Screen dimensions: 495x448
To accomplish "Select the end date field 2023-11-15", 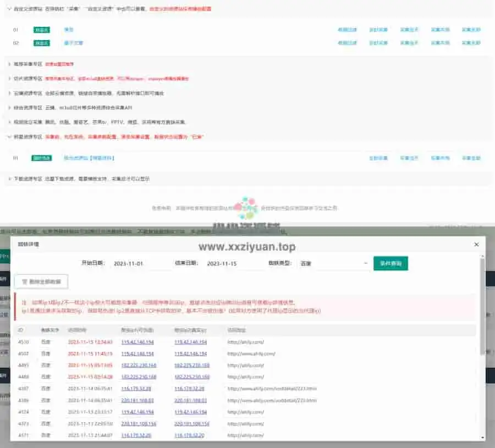I will click(233, 264).
